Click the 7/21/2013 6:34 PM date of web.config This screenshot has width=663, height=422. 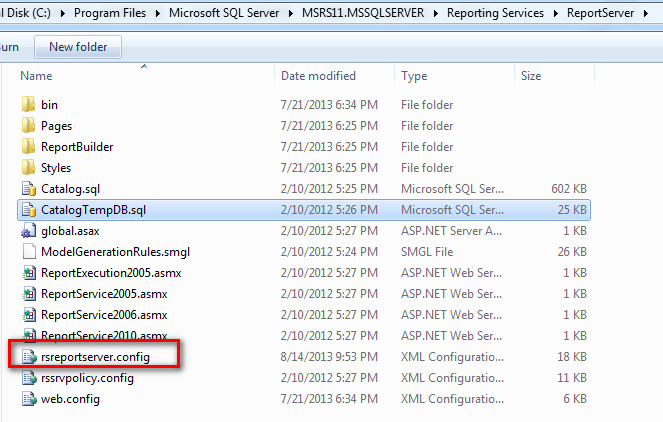(x=329, y=399)
